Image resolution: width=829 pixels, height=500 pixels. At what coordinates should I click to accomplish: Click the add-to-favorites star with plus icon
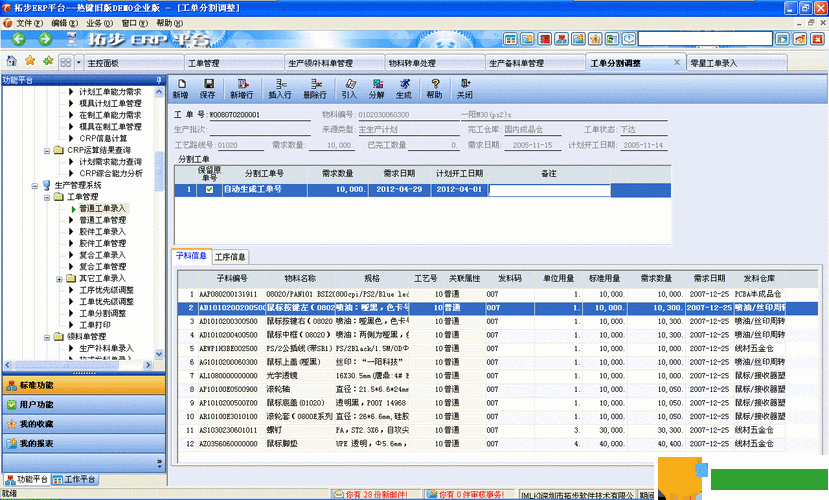[48, 61]
